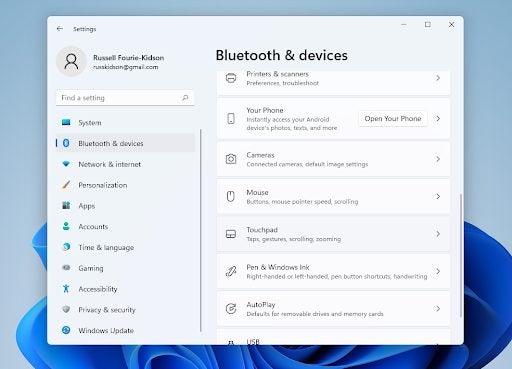512x369 pixels.
Task: Click the phone icon for Your Phone
Action: [231, 119]
